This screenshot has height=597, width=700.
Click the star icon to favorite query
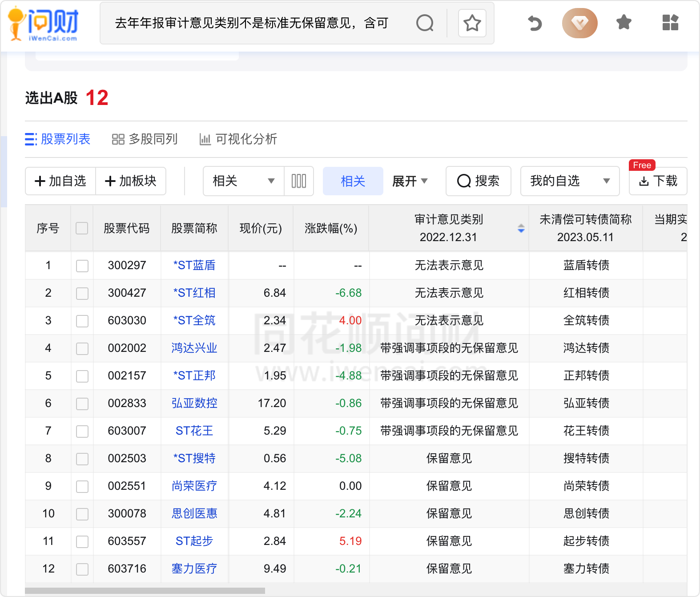(472, 23)
